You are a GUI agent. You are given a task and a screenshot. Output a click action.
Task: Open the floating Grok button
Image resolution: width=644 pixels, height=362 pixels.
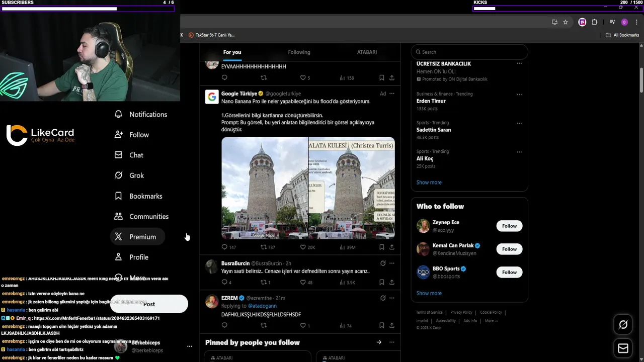(x=623, y=325)
